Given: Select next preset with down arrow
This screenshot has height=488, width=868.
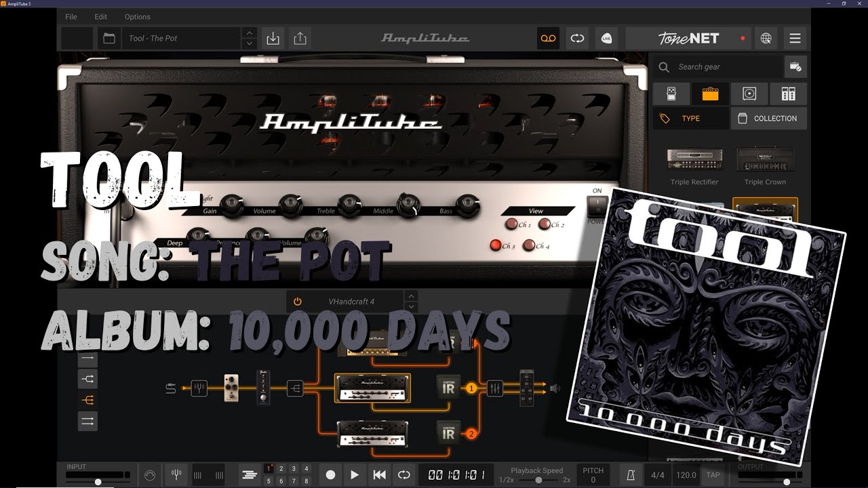Looking at the screenshot, I should click(x=250, y=44).
